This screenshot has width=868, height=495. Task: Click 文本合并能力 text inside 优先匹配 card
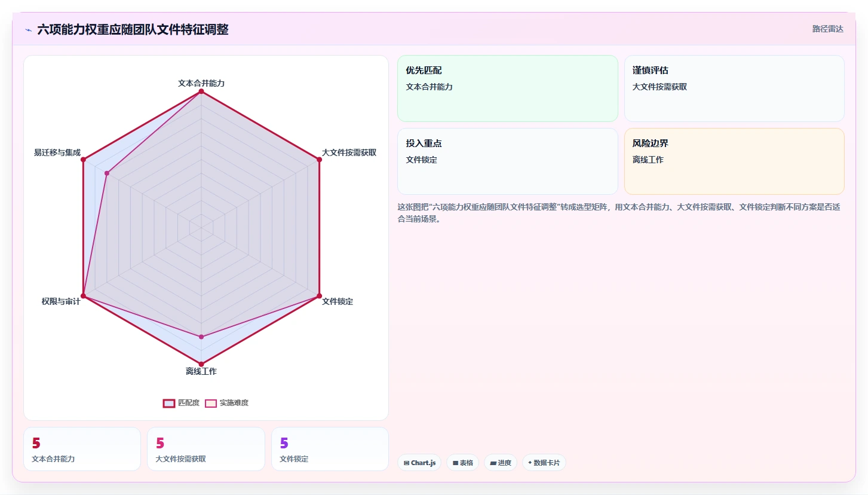[430, 87]
